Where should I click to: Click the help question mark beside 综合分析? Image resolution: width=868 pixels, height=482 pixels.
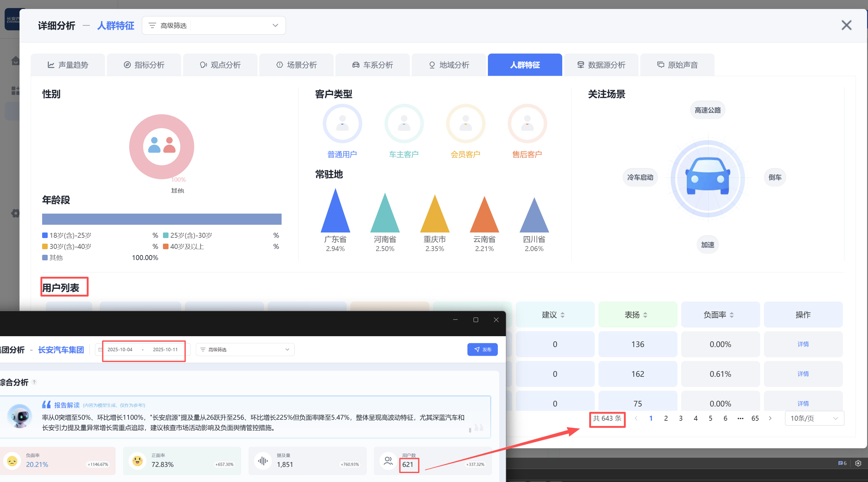coord(34,382)
